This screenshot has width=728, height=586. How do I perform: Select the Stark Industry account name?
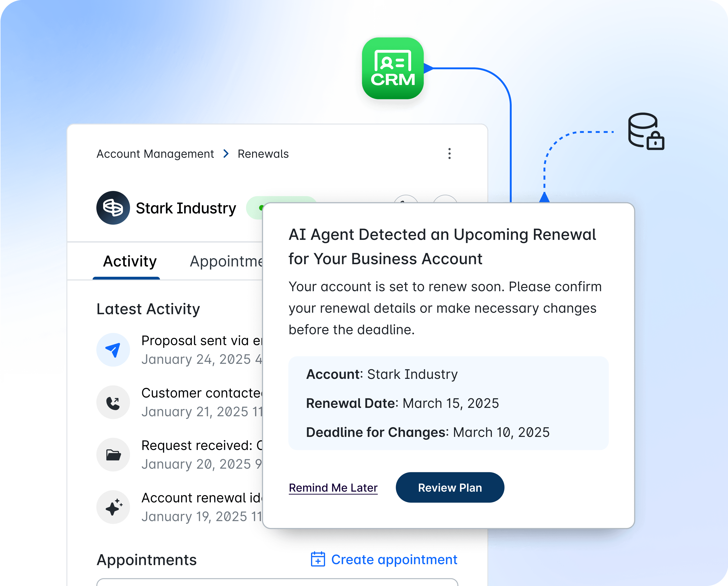[186, 208]
